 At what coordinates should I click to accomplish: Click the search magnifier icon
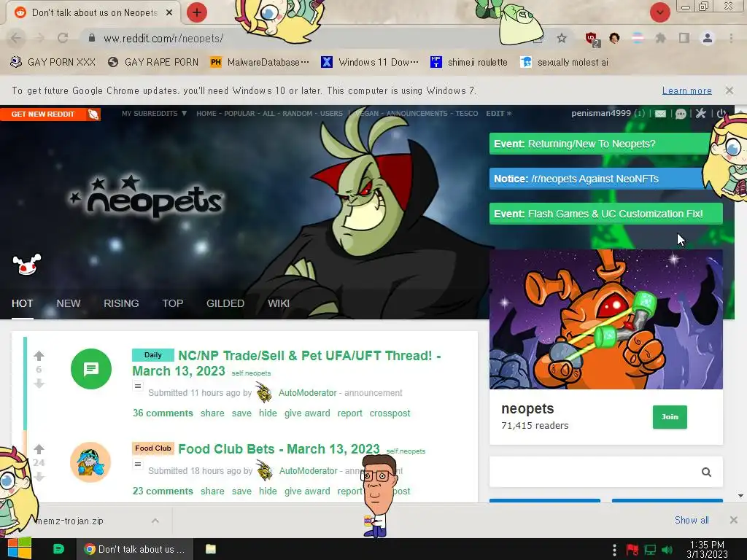coord(706,472)
